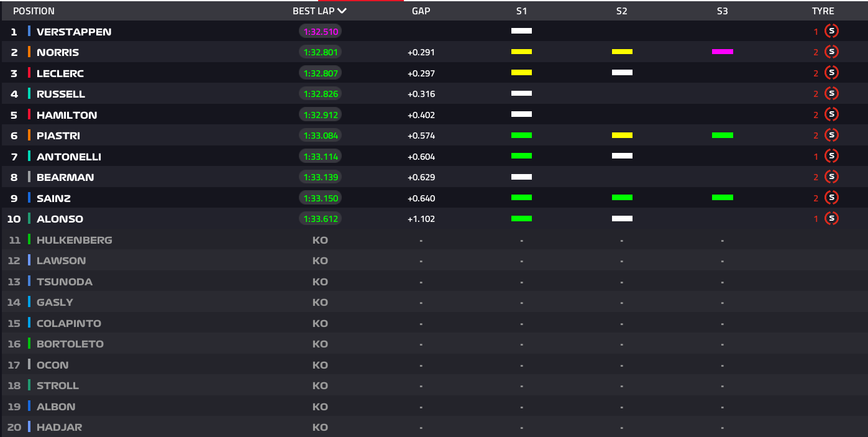
Task: Click Alonso's soft tyre icon
Action: [x=831, y=219]
